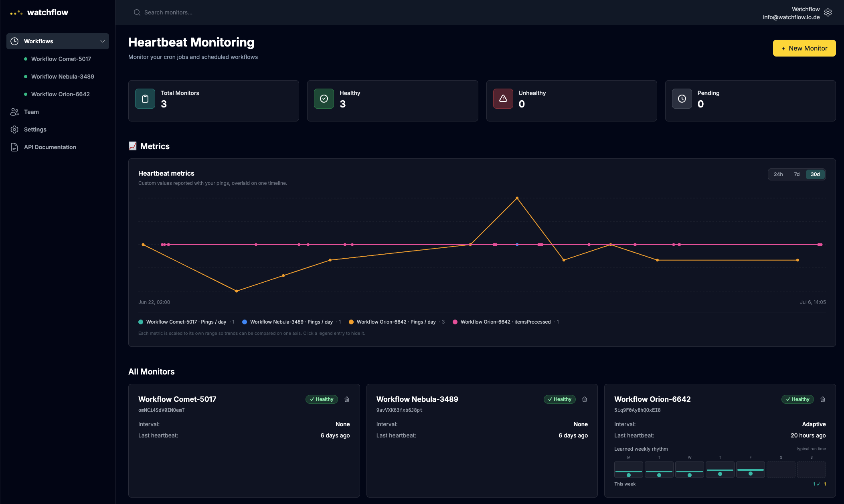Screen dimensions: 844x504
Task: Delete Workflow Nebula-3489 via trash icon
Action: (x=585, y=399)
